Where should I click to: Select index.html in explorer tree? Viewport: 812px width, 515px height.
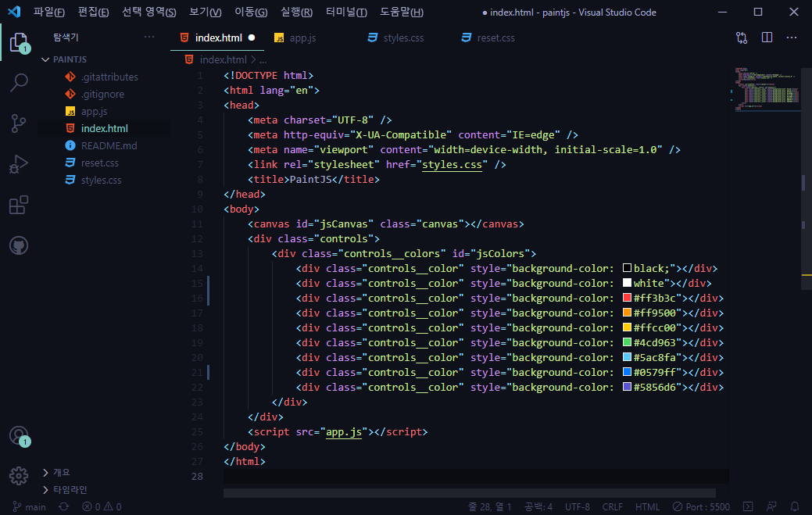coord(104,128)
